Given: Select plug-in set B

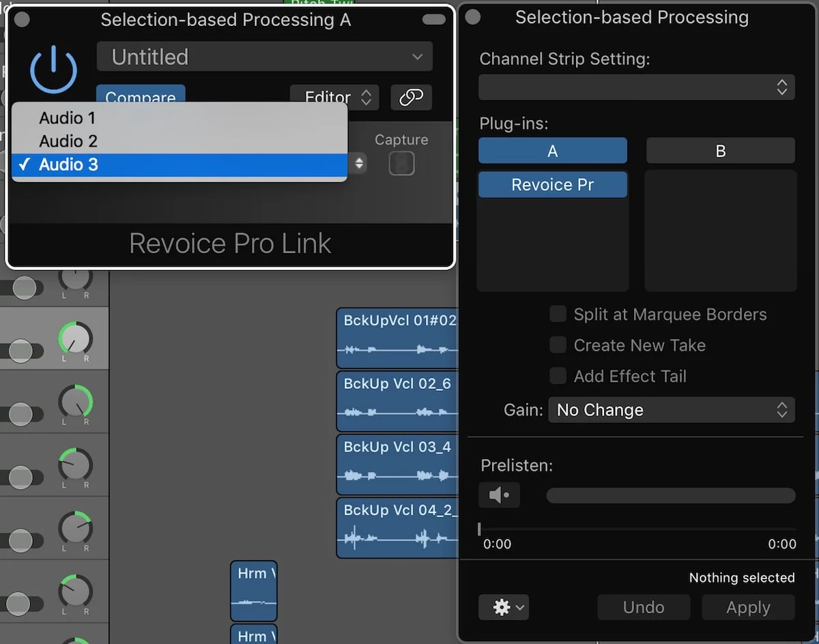Looking at the screenshot, I should click(x=721, y=151).
